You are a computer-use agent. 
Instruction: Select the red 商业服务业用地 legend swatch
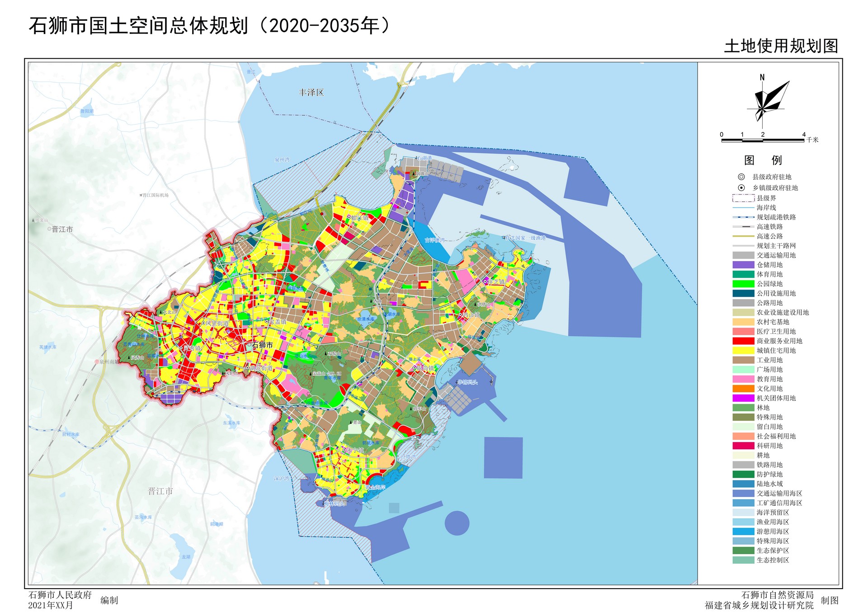click(743, 341)
